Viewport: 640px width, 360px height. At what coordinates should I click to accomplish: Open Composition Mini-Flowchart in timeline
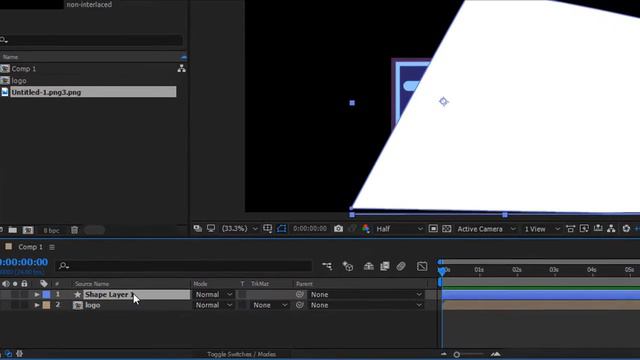click(x=327, y=266)
